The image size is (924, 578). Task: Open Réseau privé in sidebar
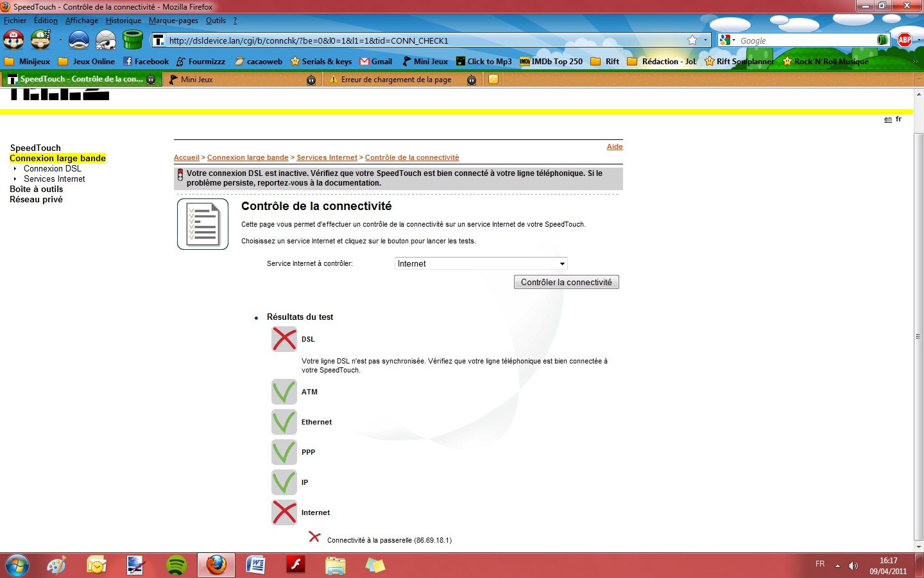pyautogui.click(x=36, y=199)
